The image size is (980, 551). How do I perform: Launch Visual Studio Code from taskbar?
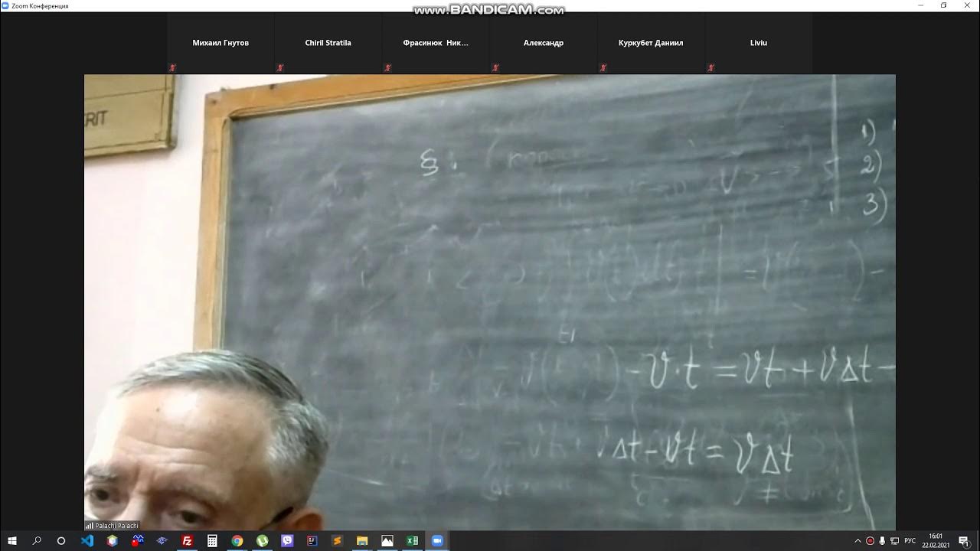87,541
